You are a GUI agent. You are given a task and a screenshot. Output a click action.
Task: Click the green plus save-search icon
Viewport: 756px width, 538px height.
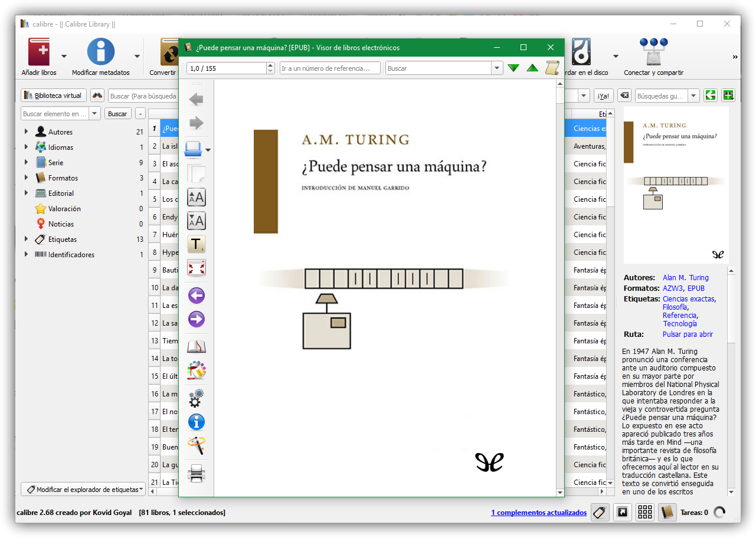click(728, 96)
